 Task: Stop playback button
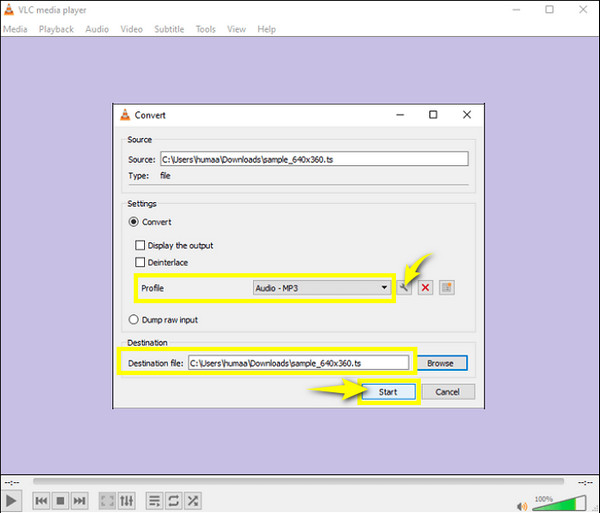click(60, 500)
